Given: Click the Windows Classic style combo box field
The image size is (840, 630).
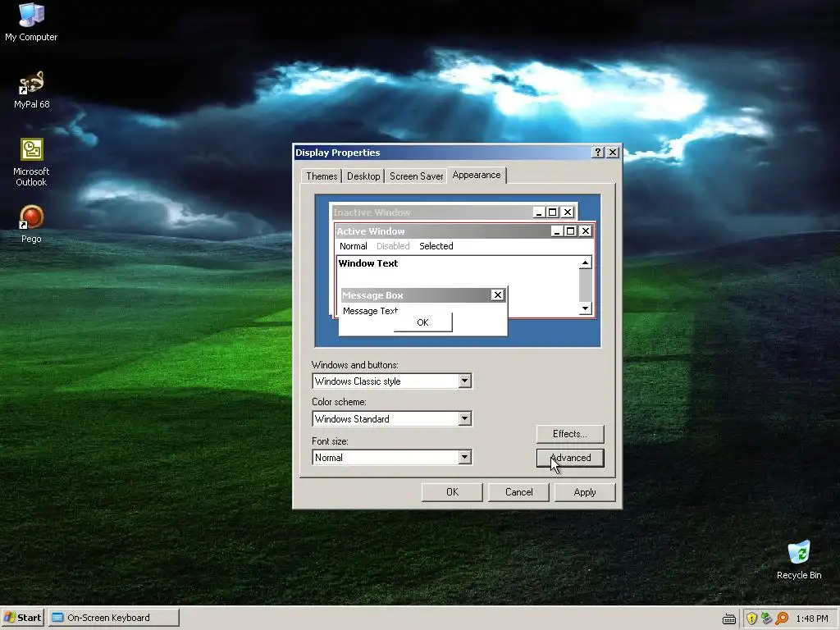Looking at the screenshot, I should pos(391,381).
